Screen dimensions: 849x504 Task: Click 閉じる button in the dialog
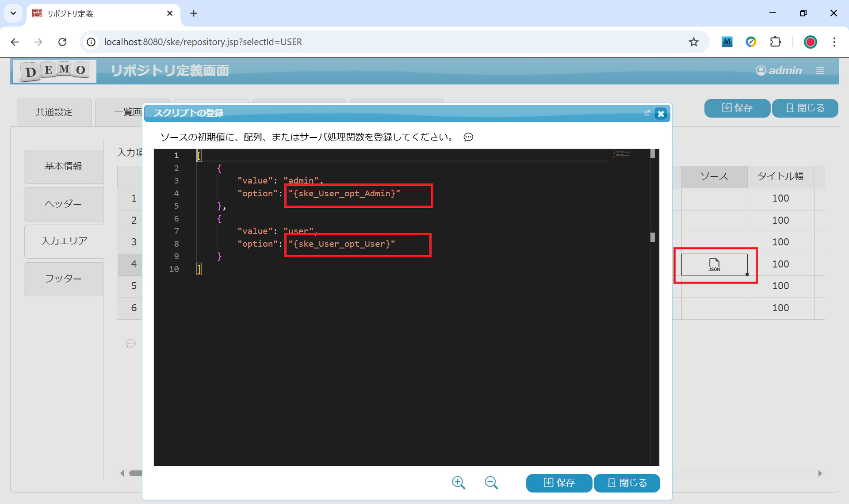627,483
